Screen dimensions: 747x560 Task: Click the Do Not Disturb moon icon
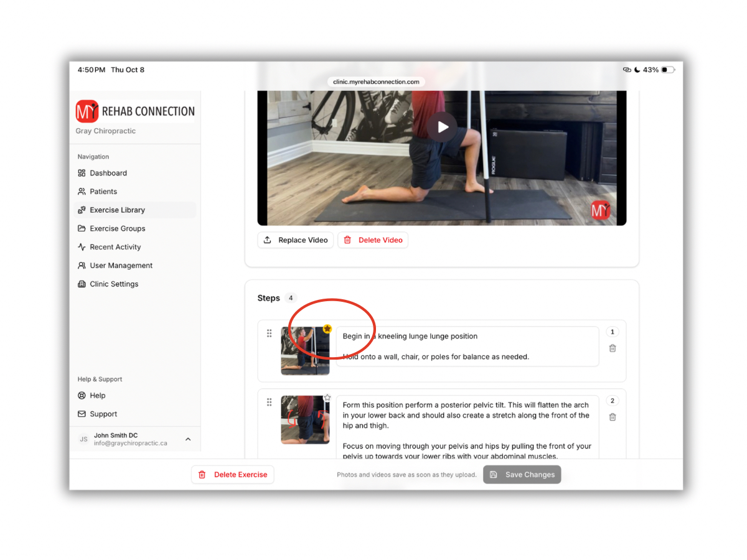[x=637, y=70]
